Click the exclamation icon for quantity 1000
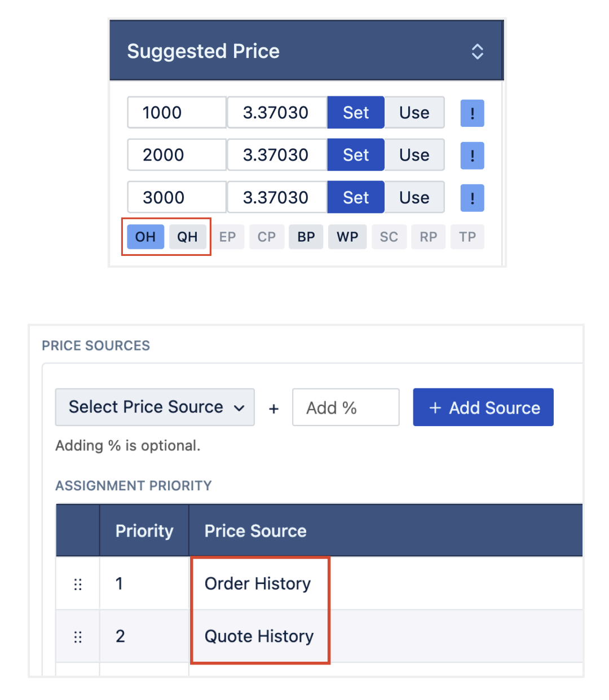 click(472, 113)
